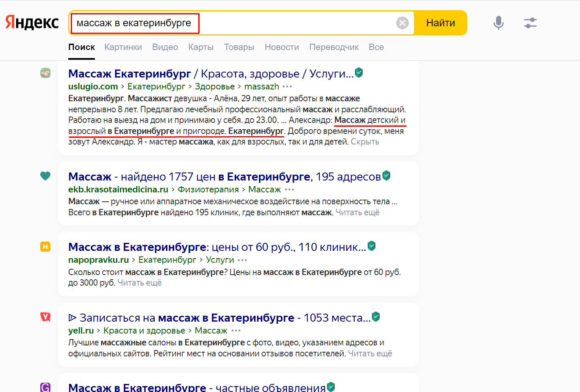Open massazh breadcrumb of uslugio result
This screenshot has height=392, width=580.
click(x=262, y=86)
